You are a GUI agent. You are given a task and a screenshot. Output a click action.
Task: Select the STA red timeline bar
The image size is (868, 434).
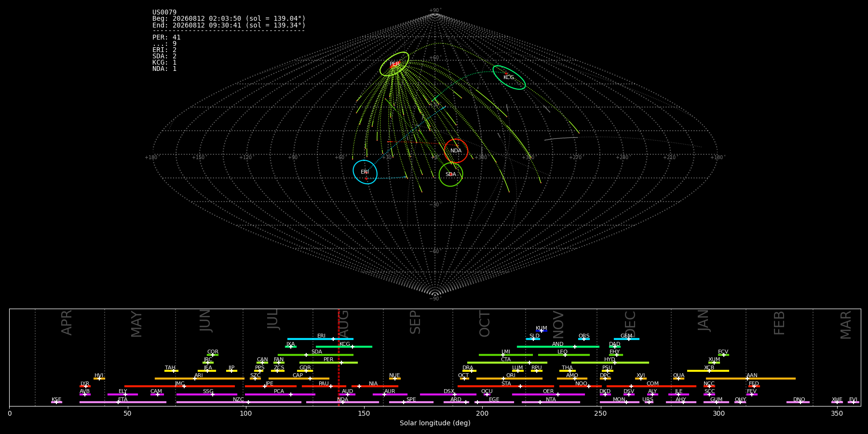[x=506, y=386]
